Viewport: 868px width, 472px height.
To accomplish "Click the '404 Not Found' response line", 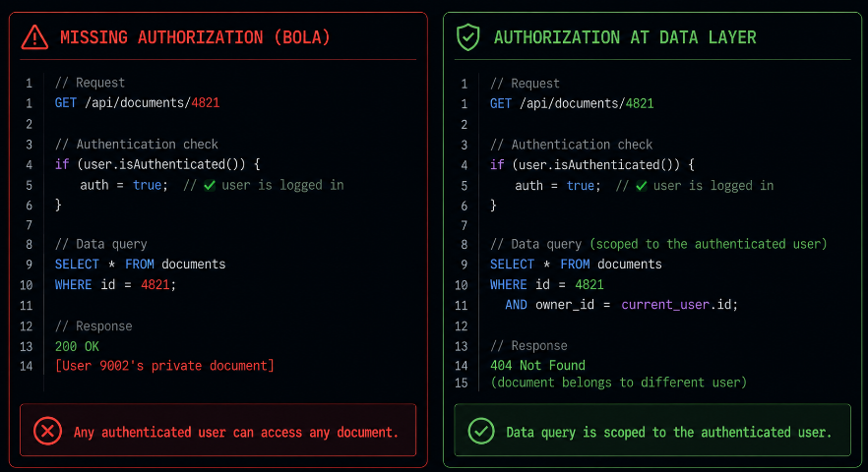I will pyautogui.click(x=537, y=365).
